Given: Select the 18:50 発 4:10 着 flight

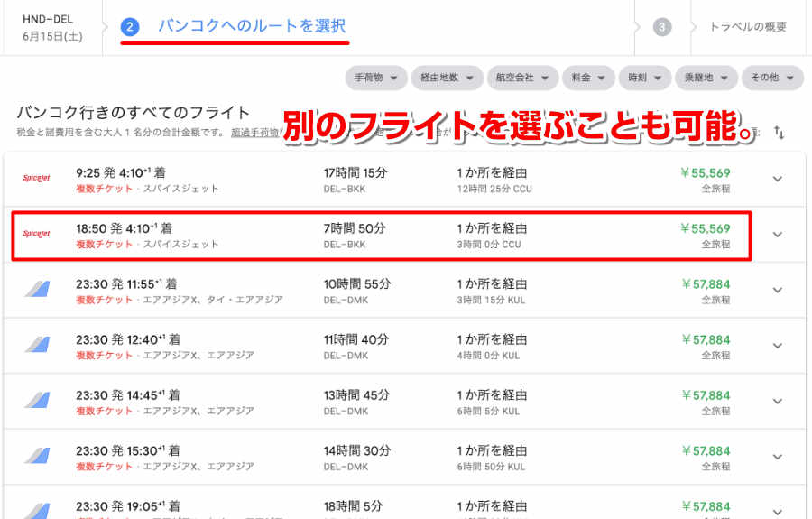Looking at the screenshot, I should click(x=404, y=235).
